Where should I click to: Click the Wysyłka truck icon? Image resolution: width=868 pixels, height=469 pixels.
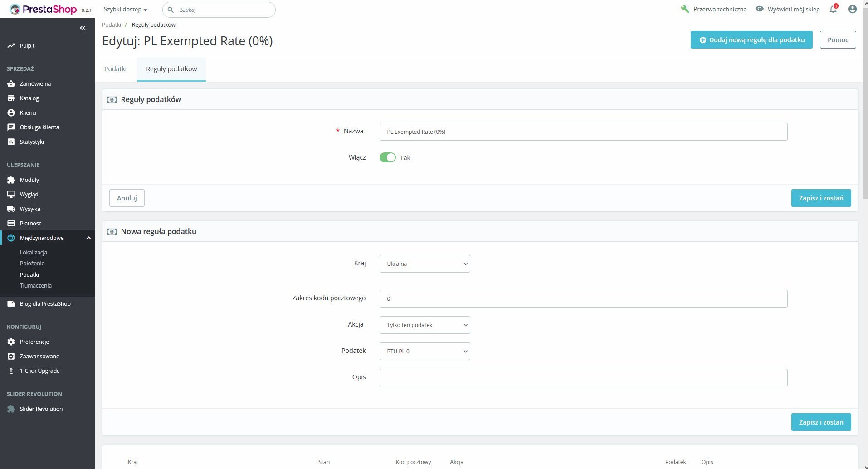[11, 209]
